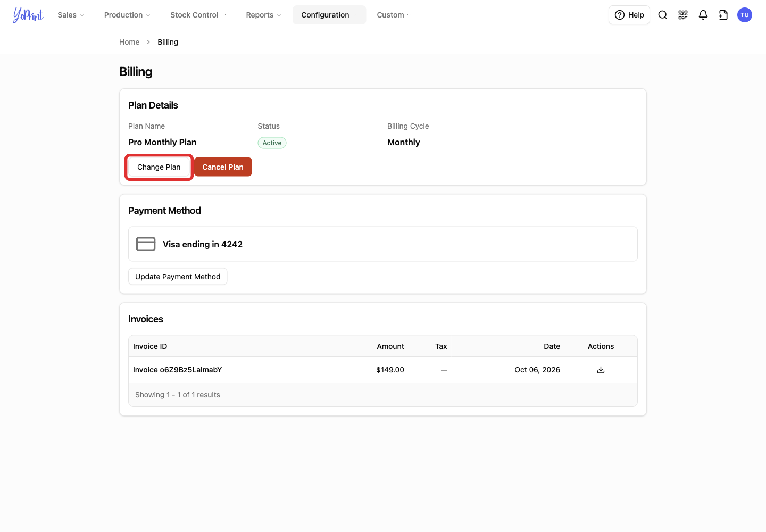Viewport: 766px width, 532px height.
Task: Click Showing 1 - 1 of 1 results
Action: pyautogui.click(x=178, y=395)
